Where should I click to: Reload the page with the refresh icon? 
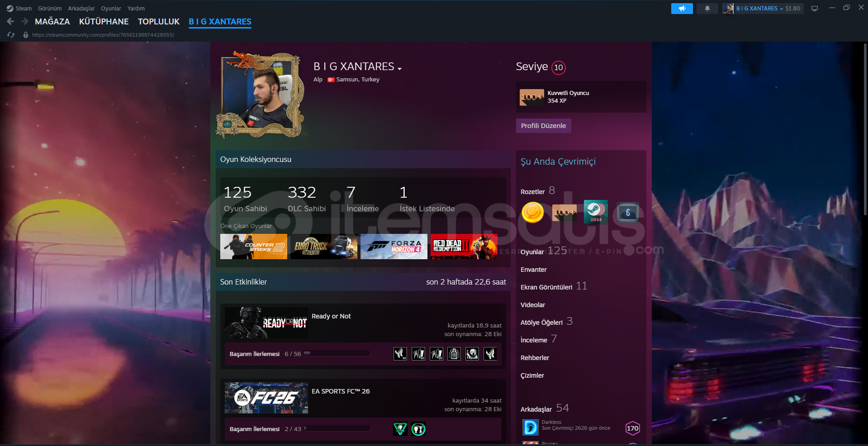click(x=11, y=35)
